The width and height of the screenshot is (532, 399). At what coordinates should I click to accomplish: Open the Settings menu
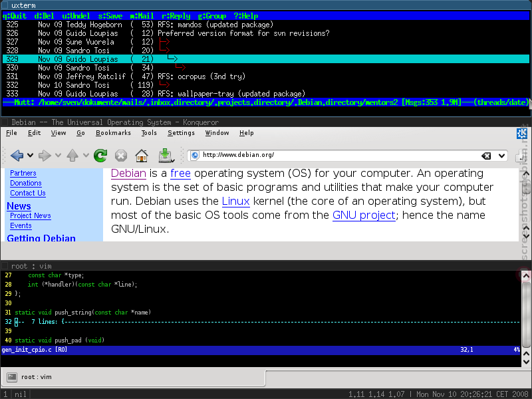click(181, 133)
